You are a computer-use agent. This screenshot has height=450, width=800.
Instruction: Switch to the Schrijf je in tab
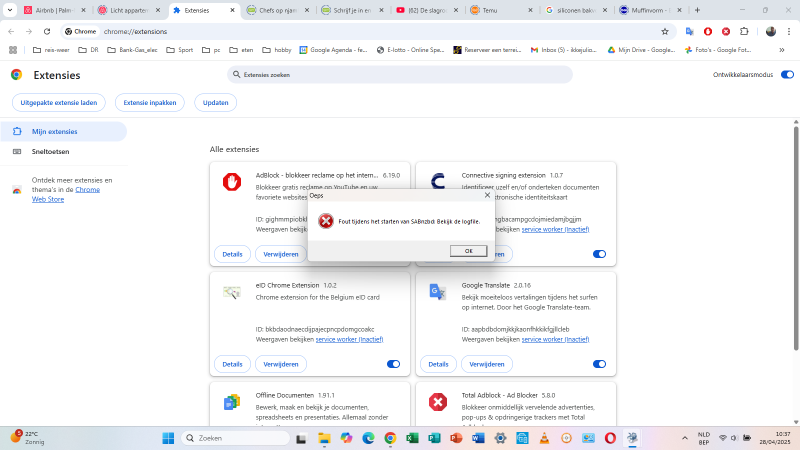352,10
